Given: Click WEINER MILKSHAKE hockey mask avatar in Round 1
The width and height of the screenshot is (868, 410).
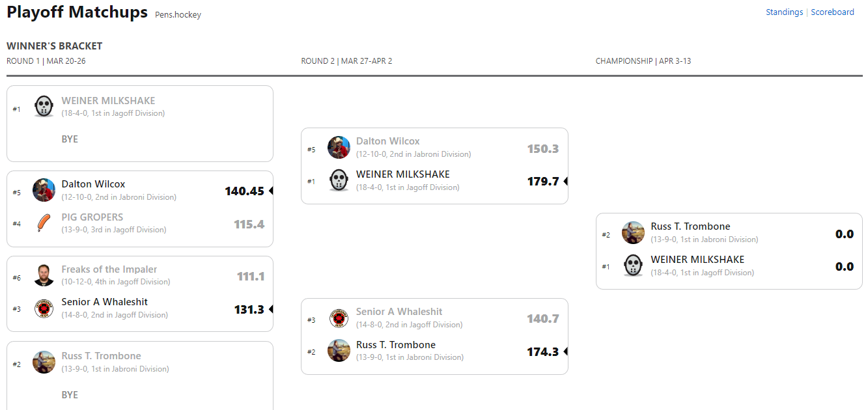Looking at the screenshot, I should pos(44,106).
